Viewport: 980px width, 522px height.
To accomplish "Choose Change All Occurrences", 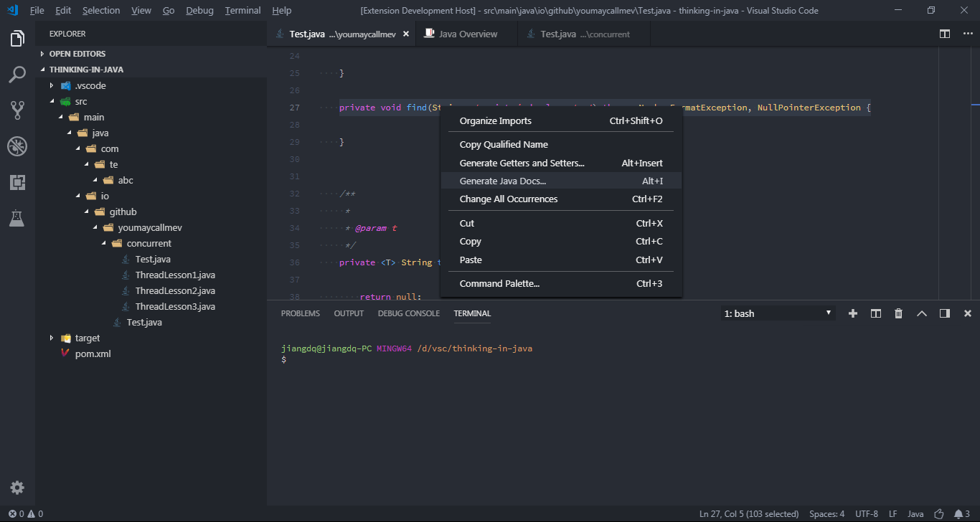I will click(x=561, y=199).
